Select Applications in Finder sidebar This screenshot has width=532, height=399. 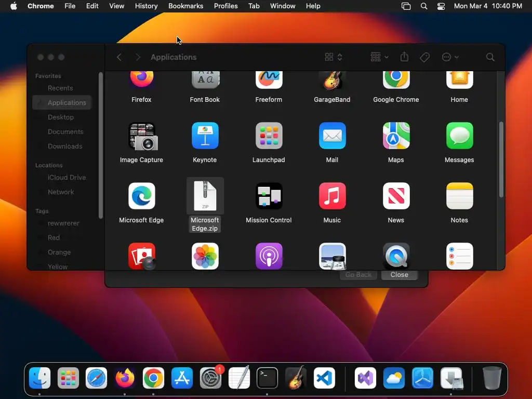click(x=62, y=102)
